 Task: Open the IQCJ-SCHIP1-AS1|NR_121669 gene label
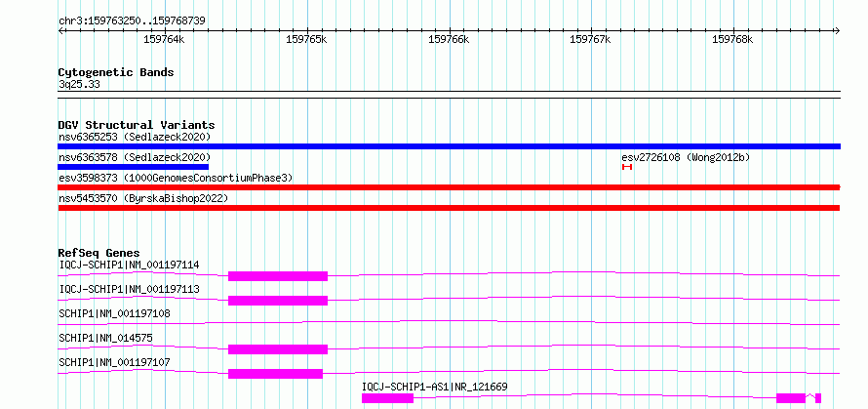[x=435, y=387]
